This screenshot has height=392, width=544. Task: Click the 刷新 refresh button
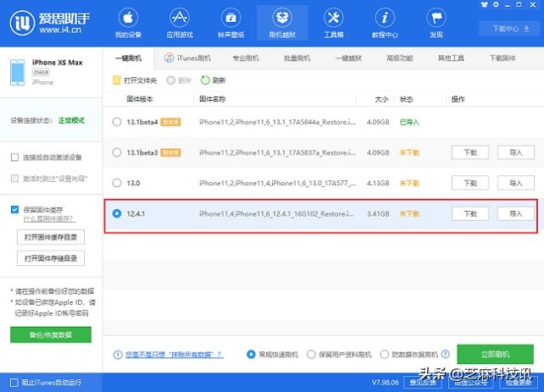(x=213, y=80)
